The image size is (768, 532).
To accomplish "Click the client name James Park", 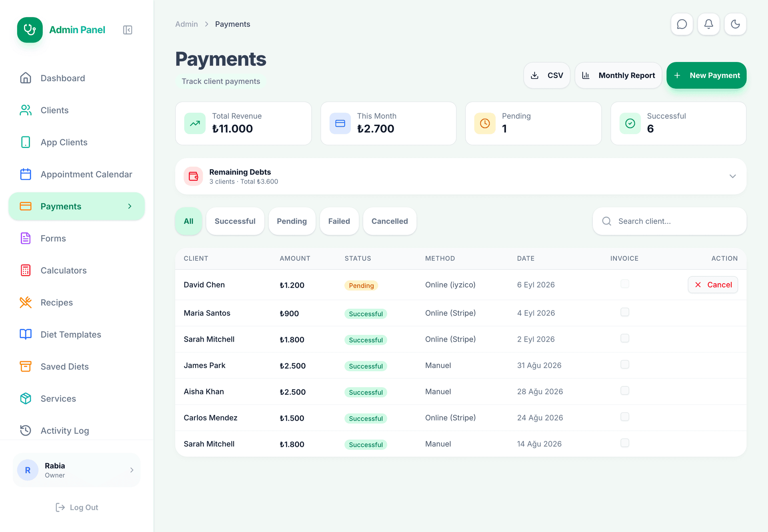I will tap(204, 365).
